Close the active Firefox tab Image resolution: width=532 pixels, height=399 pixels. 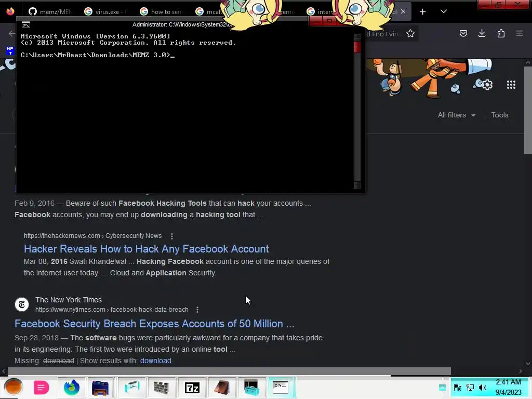pyautogui.click(x=403, y=11)
